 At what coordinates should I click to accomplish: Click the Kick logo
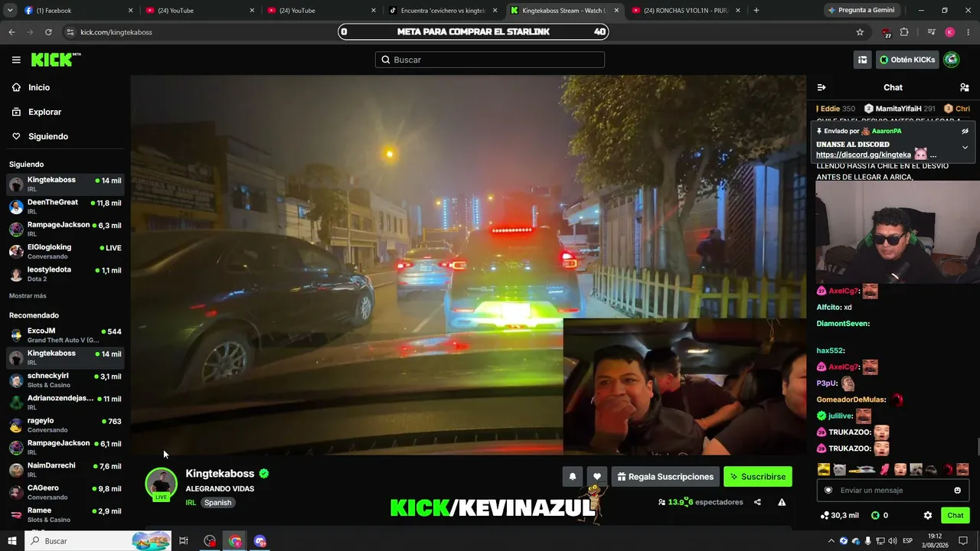coord(56,60)
